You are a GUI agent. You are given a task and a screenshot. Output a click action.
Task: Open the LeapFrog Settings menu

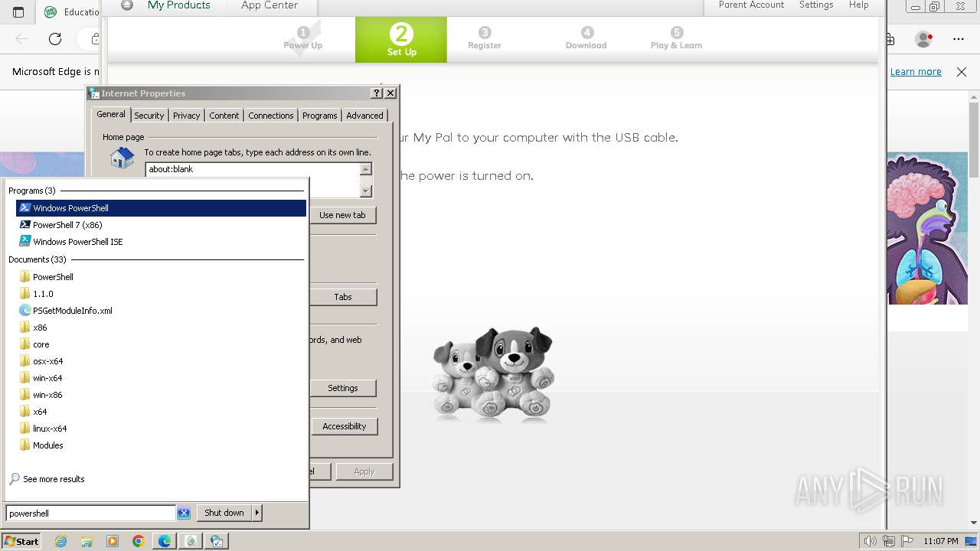coord(816,5)
